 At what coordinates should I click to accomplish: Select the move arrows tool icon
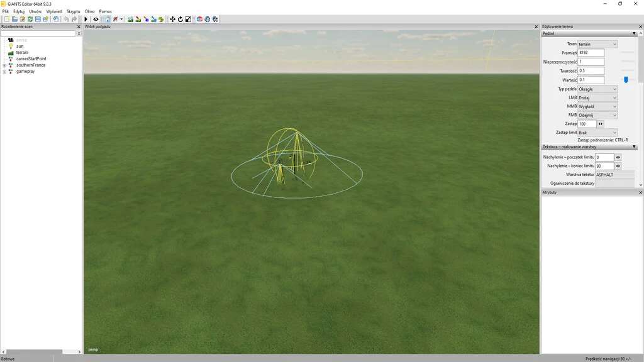coord(173,19)
